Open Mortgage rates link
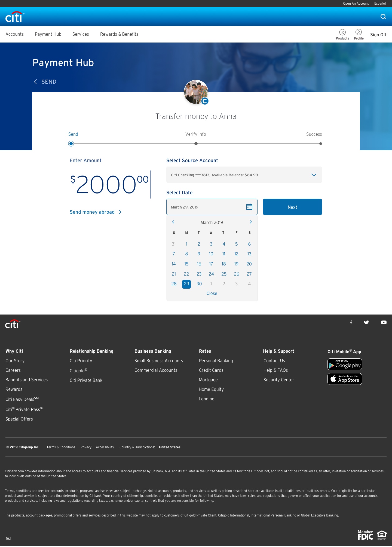 coord(208,380)
